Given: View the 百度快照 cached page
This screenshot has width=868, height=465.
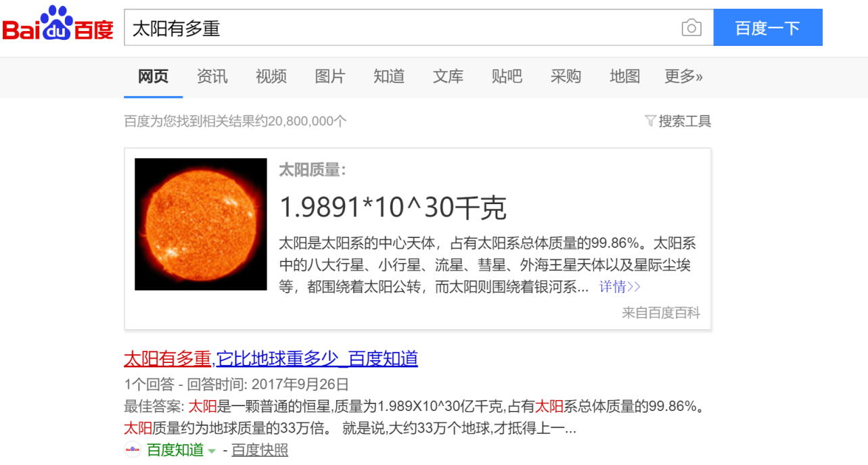Looking at the screenshot, I should [x=259, y=449].
